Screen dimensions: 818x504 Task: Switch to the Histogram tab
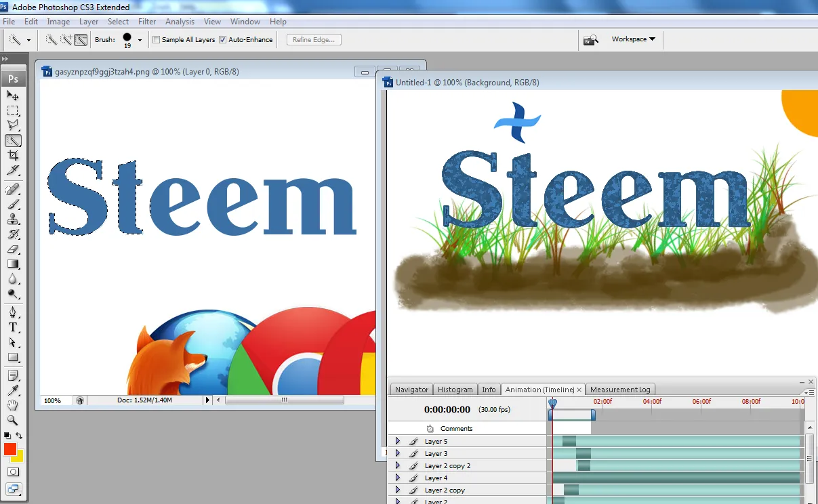pyautogui.click(x=455, y=390)
